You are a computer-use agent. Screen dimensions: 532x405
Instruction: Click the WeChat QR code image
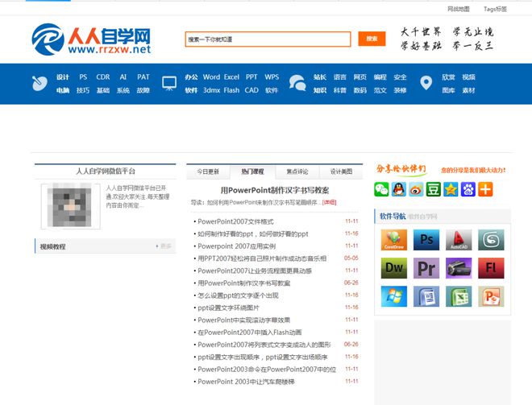pos(71,206)
